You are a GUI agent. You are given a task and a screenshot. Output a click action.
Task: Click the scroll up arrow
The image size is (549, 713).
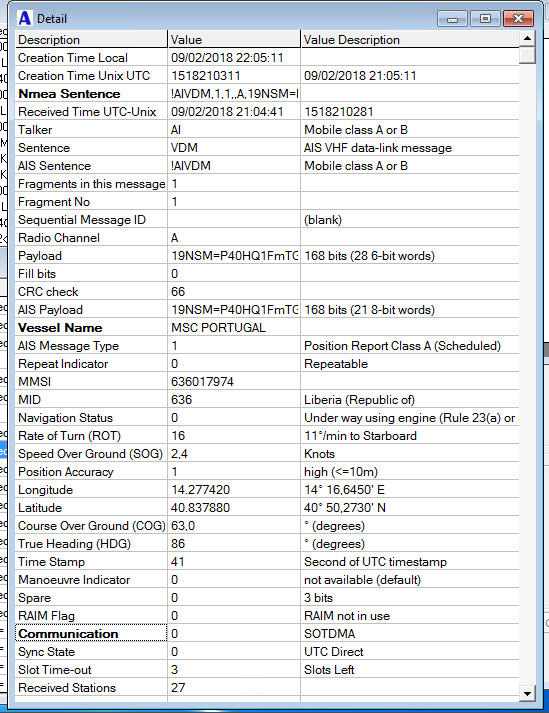pos(527,39)
